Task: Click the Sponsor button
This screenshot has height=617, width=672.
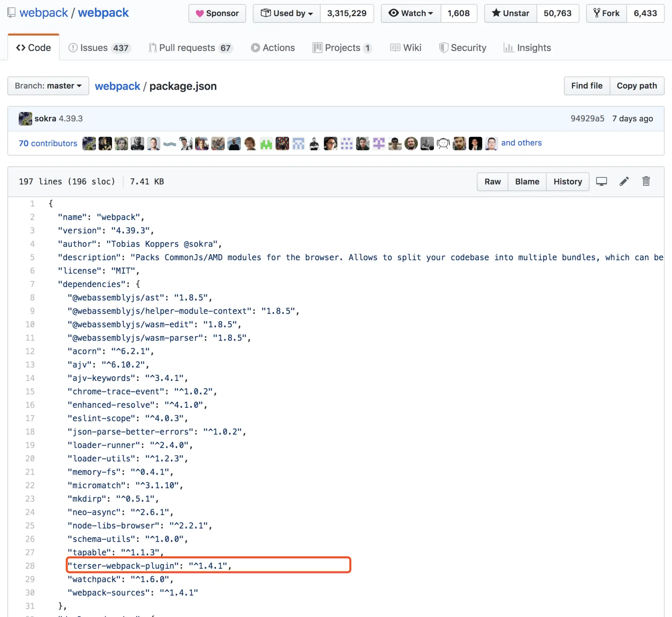Action: 217,13
